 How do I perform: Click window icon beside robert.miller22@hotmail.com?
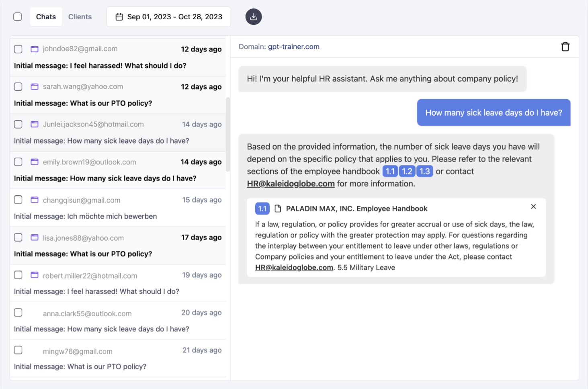point(35,275)
